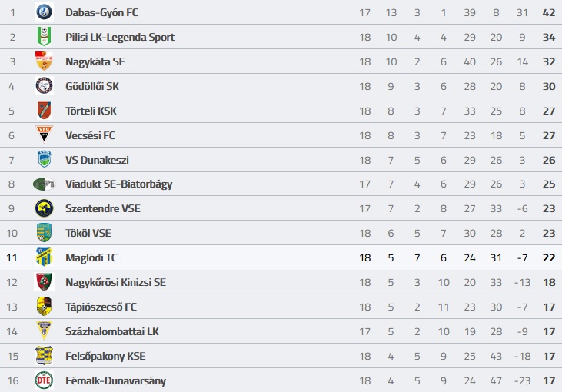
Task: Click the Pilisi LK-Legenda Sport crest
Action: pos(44,37)
